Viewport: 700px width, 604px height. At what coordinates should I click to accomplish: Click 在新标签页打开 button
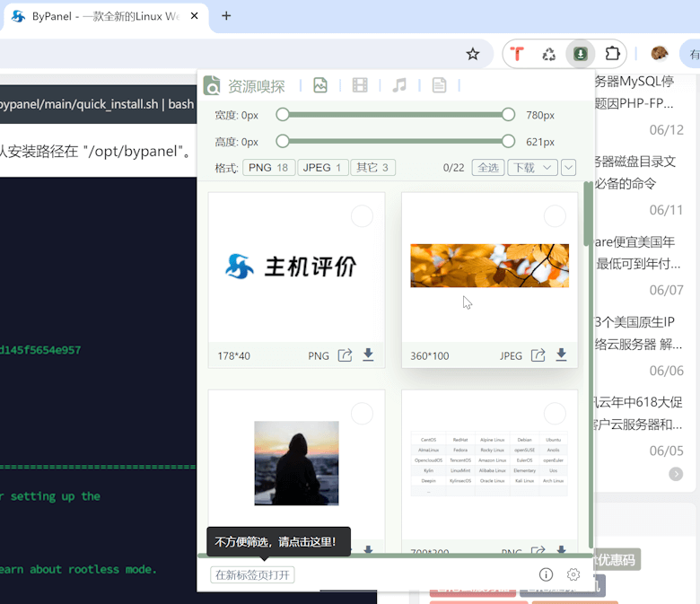[252, 574]
